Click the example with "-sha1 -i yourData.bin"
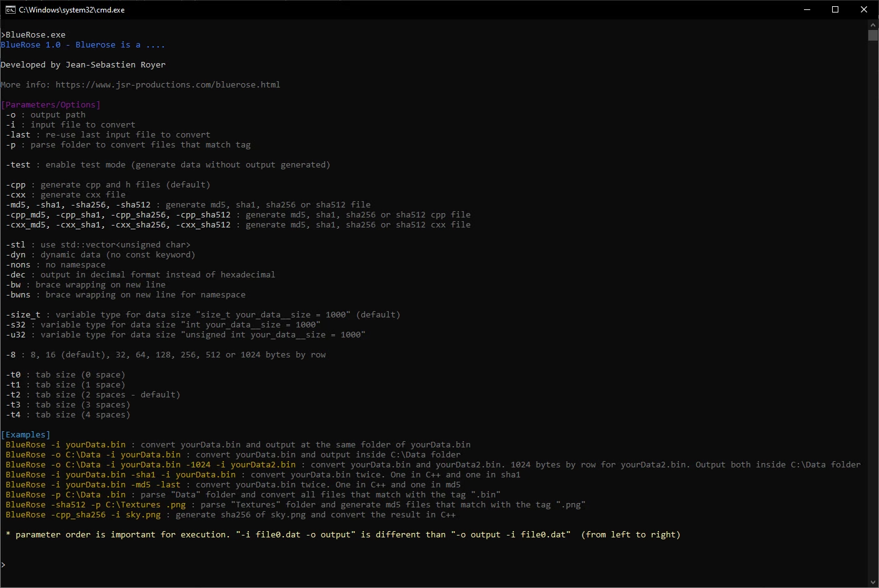Screen dimensions: 879x588 point(263,474)
